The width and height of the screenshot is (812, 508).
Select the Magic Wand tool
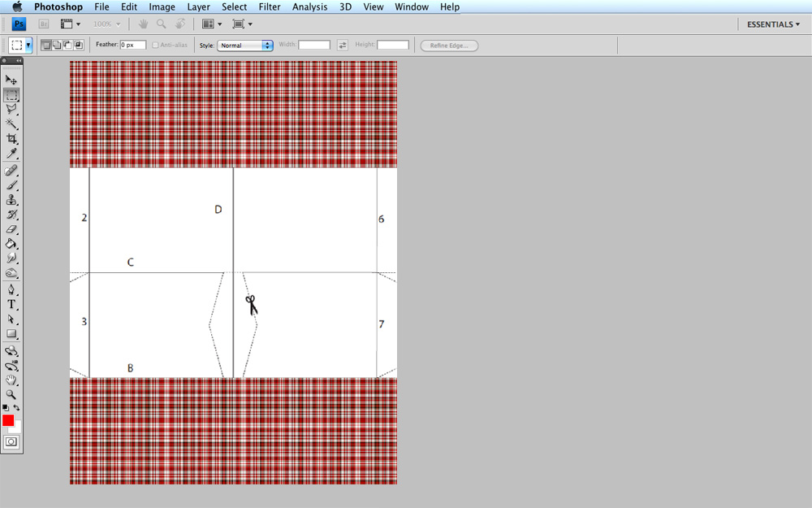coord(11,124)
